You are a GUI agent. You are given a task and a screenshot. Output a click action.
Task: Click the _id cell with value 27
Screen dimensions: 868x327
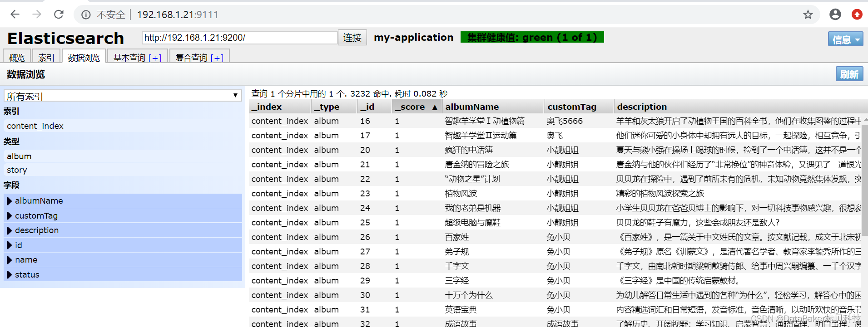(x=365, y=252)
